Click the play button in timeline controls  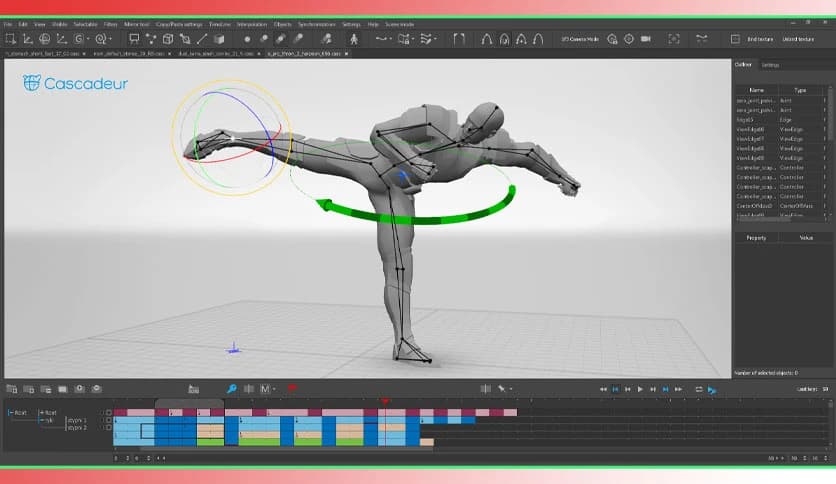coord(640,389)
